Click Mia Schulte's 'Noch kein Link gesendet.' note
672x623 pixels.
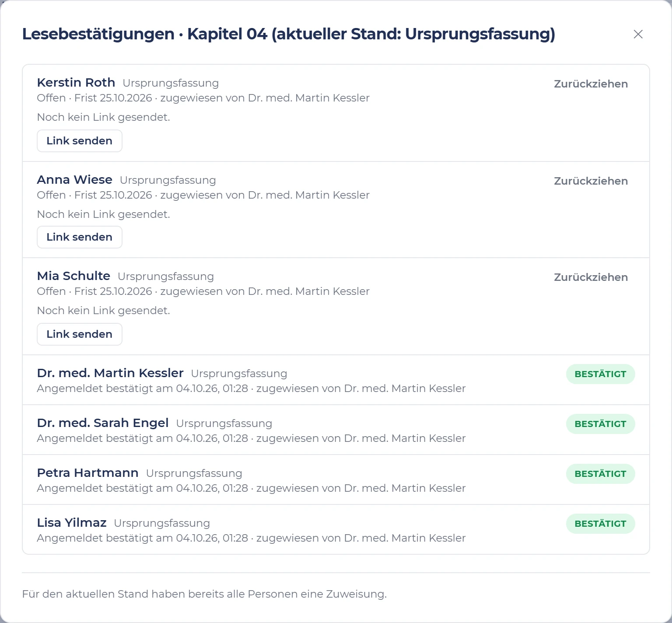point(104,311)
